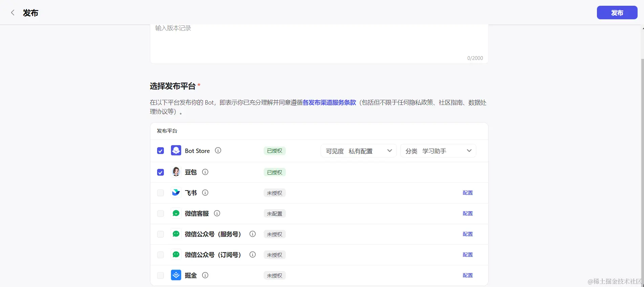Image resolution: width=644 pixels, height=287 pixels.
Task: Click 配置 for 微信公众号（服务号）
Action: click(x=468, y=234)
